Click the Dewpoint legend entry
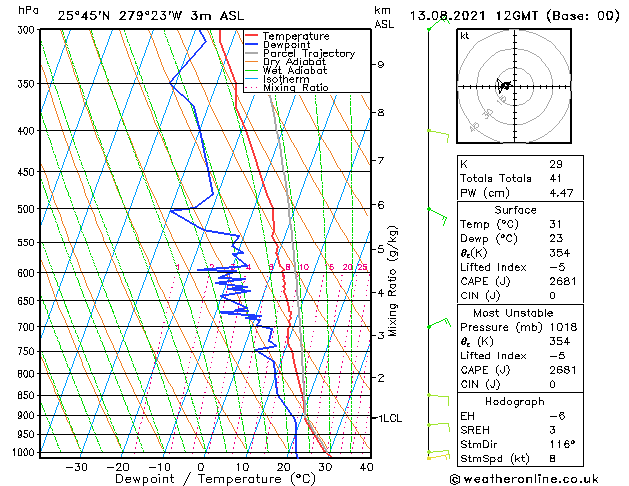The width and height of the screenshot is (629, 486). click(286, 45)
